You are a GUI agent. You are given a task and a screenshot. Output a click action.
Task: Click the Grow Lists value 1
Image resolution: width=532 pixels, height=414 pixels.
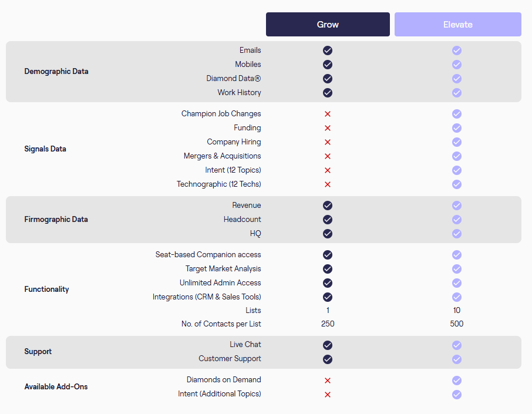pyautogui.click(x=328, y=311)
